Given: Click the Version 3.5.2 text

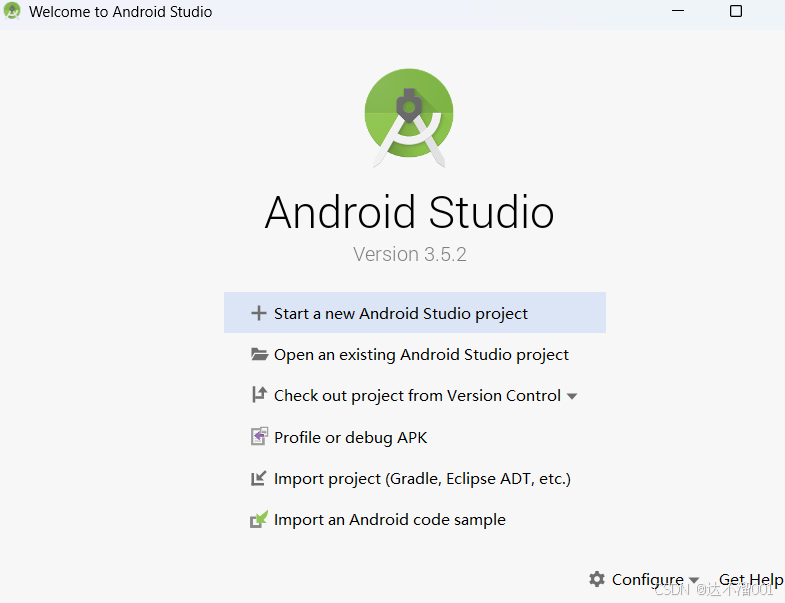Looking at the screenshot, I should (x=410, y=254).
